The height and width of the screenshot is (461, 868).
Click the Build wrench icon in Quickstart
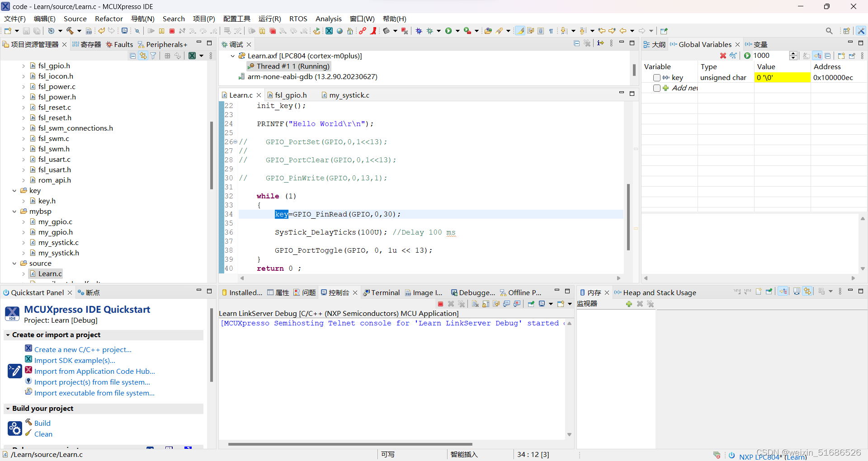(x=28, y=422)
